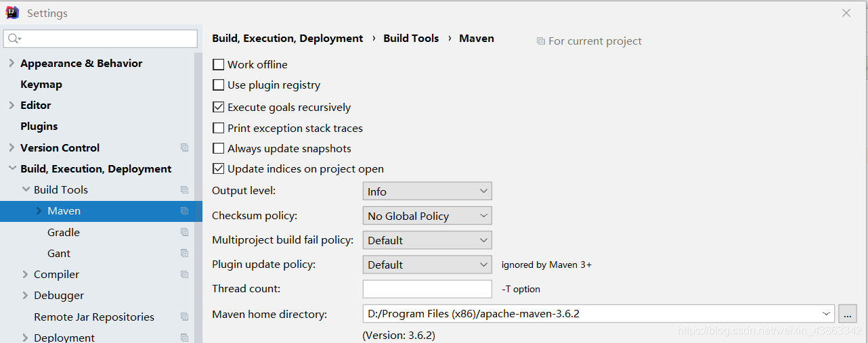Click 'For current project' label
Screen dimensions: 868x343
[595, 41]
